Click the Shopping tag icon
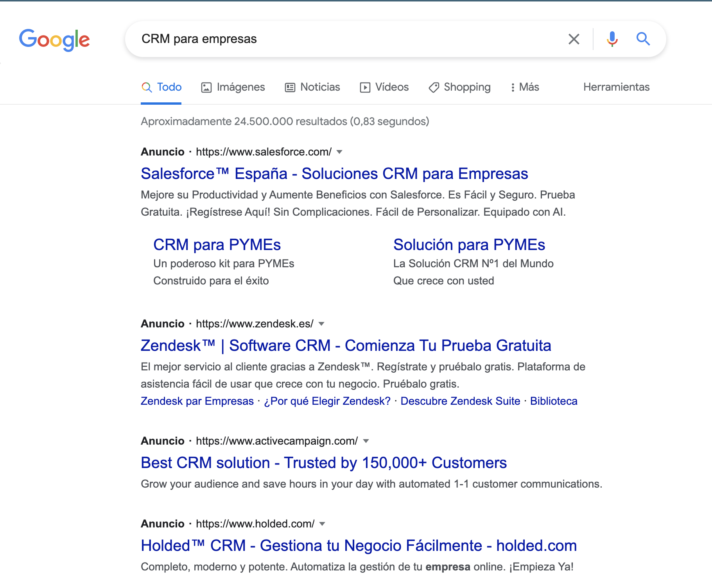The width and height of the screenshot is (712, 588). (x=434, y=88)
